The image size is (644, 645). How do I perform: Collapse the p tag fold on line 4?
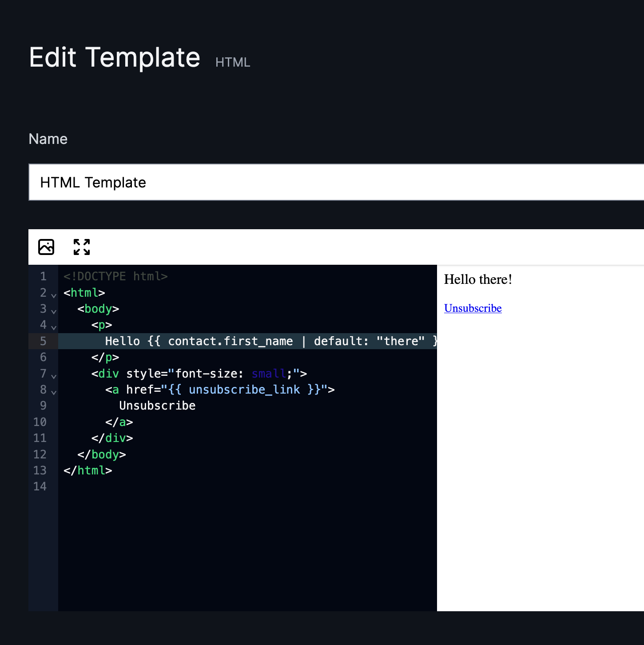click(x=54, y=327)
